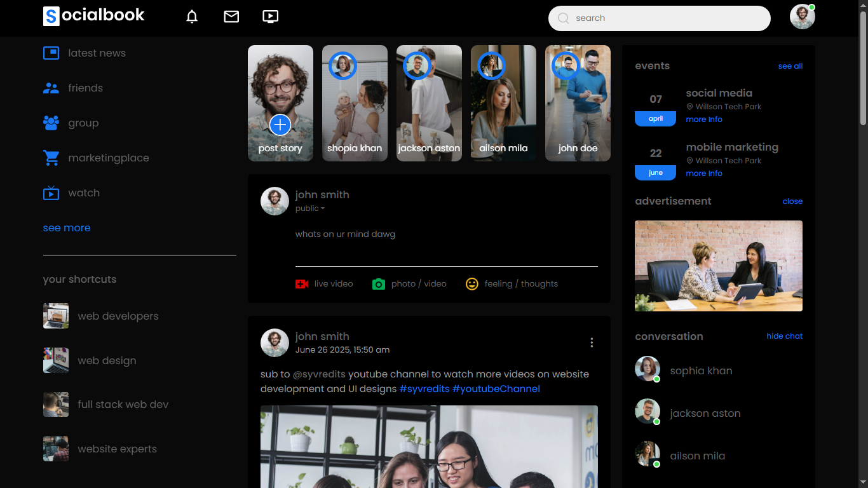Click ailson mila's conversation avatar

coord(648,454)
